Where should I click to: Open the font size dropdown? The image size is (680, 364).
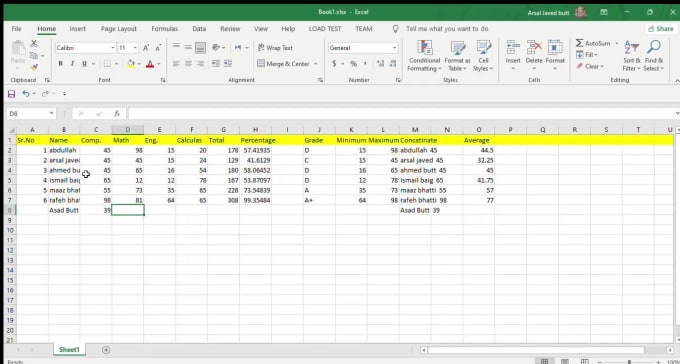pyautogui.click(x=135, y=48)
